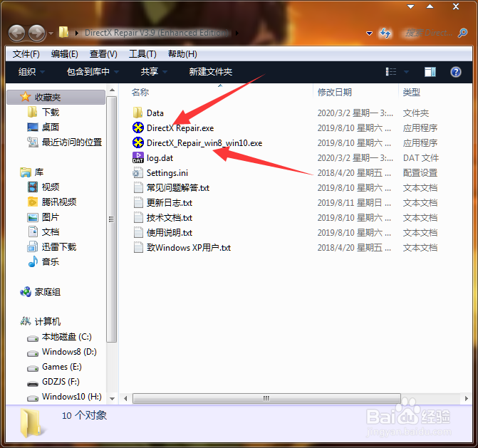Click the search box for DirectX folder
Image resolution: width=478 pixels, height=448 pixels.
click(430, 33)
